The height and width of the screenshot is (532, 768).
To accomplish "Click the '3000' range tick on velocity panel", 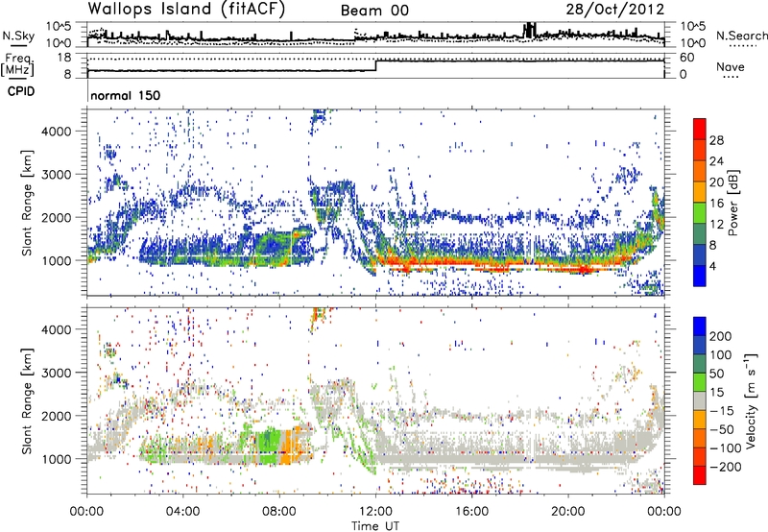I will coord(57,373).
